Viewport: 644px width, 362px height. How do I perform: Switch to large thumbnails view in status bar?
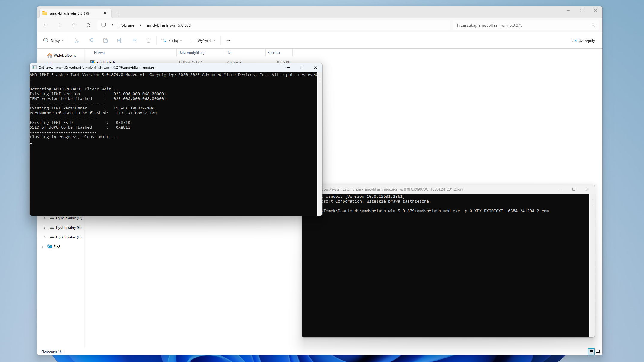[x=598, y=352]
